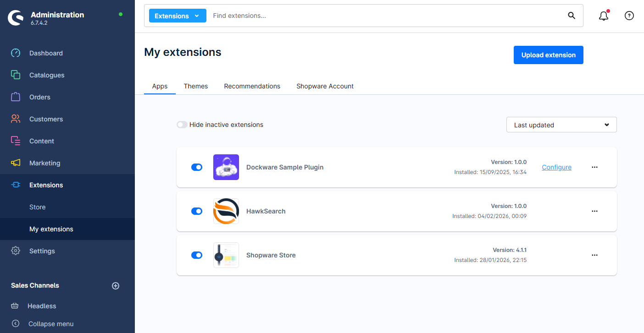Viewport: 644px width, 333px height.
Task: Open the HawkSearch three-dot menu
Action: click(x=594, y=211)
